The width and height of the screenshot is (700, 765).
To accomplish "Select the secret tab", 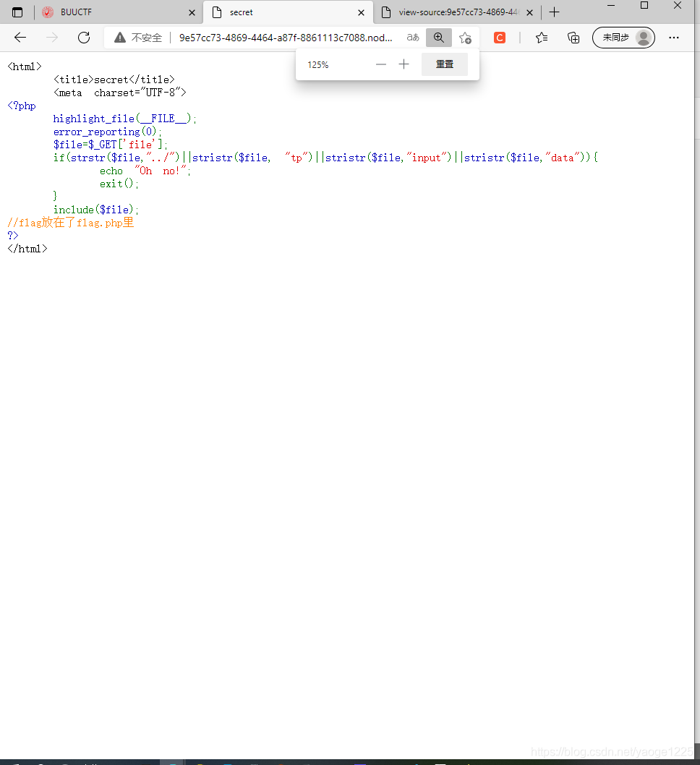I will pyautogui.click(x=288, y=12).
